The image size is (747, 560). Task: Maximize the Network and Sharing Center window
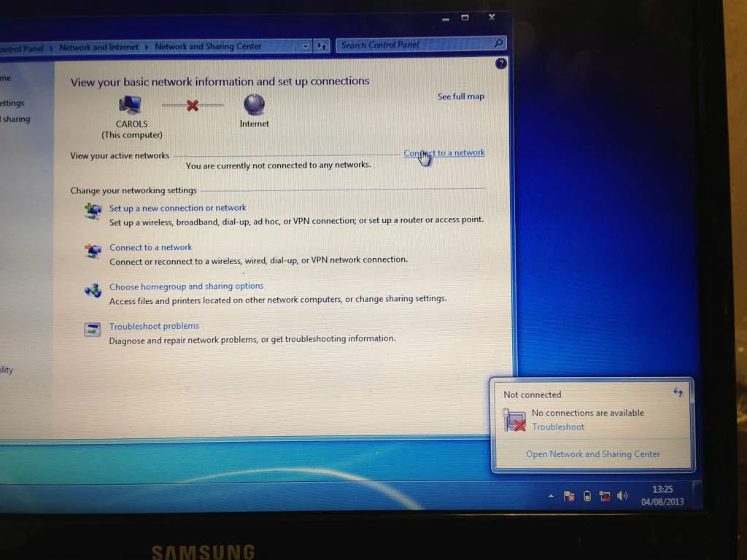point(465,17)
